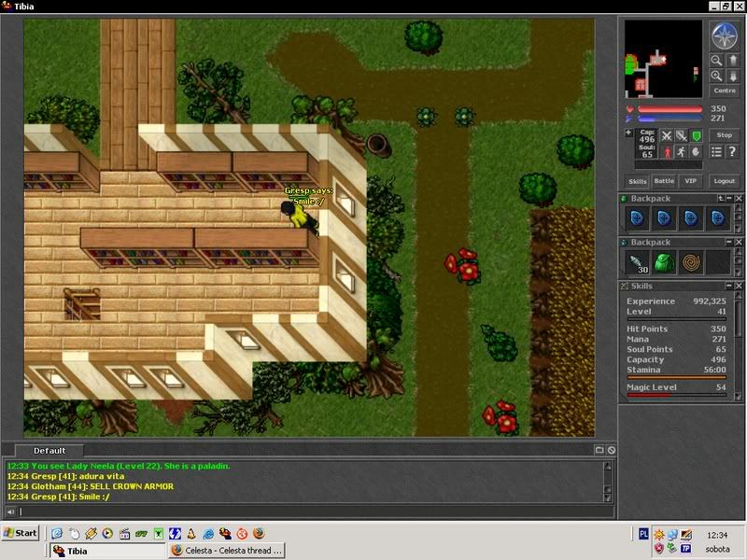Click the Logout button

725,181
